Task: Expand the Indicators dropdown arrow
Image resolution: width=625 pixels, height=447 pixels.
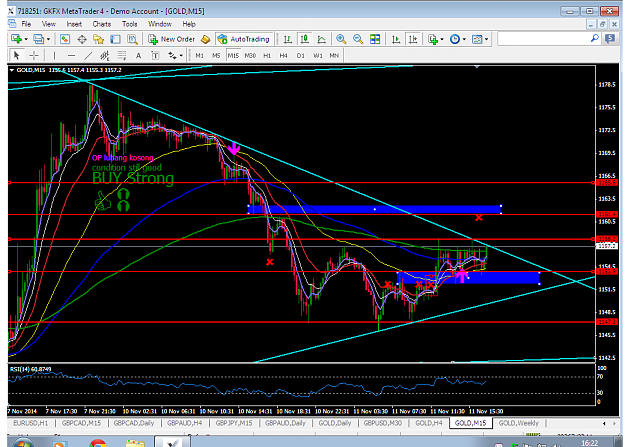Action: pos(442,39)
